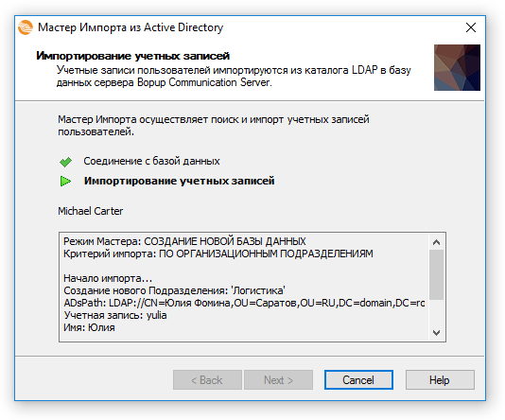Click the bold 'Импортирование учетных записей' step label
The height and width of the screenshot is (420, 505).
180,181
